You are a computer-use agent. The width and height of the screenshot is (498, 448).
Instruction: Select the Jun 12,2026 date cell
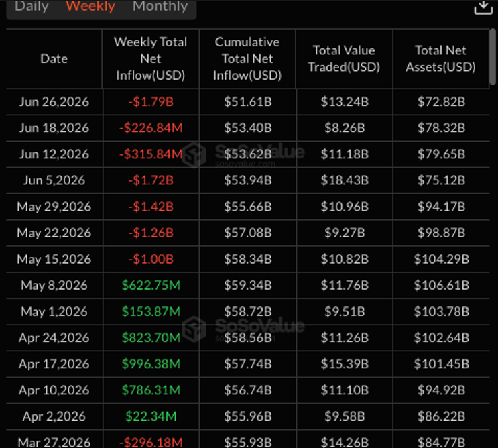coord(54,154)
